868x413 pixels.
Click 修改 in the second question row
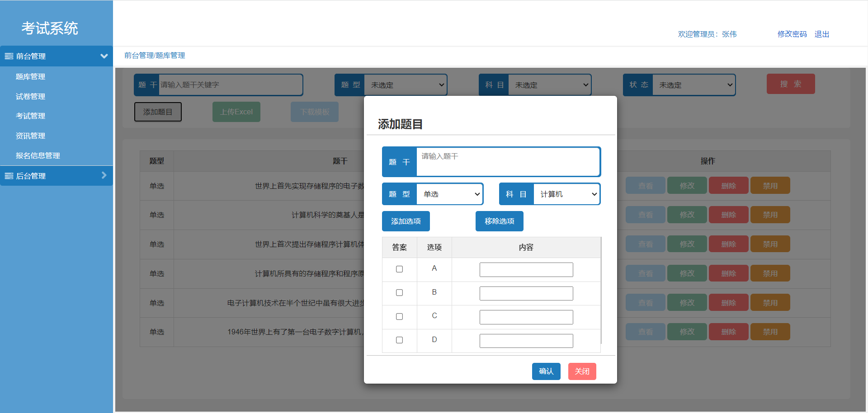click(x=687, y=215)
